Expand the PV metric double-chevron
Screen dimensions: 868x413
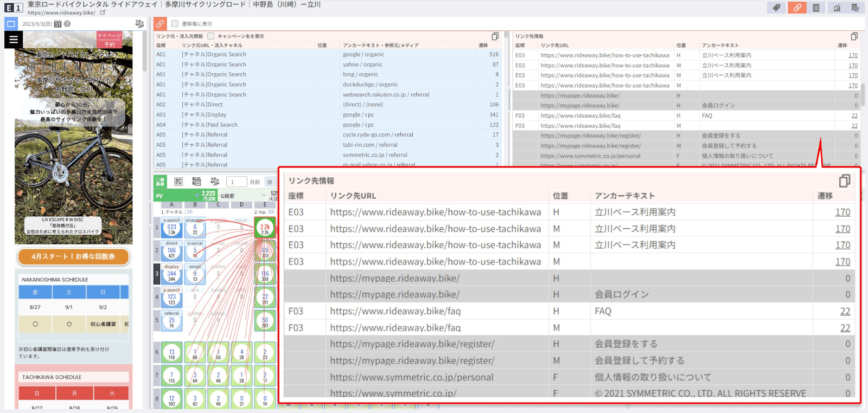(x=197, y=196)
